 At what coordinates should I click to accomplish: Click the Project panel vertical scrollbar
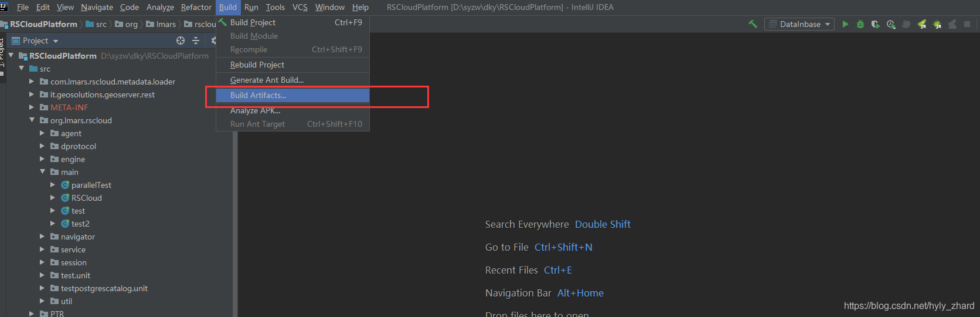click(235, 223)
